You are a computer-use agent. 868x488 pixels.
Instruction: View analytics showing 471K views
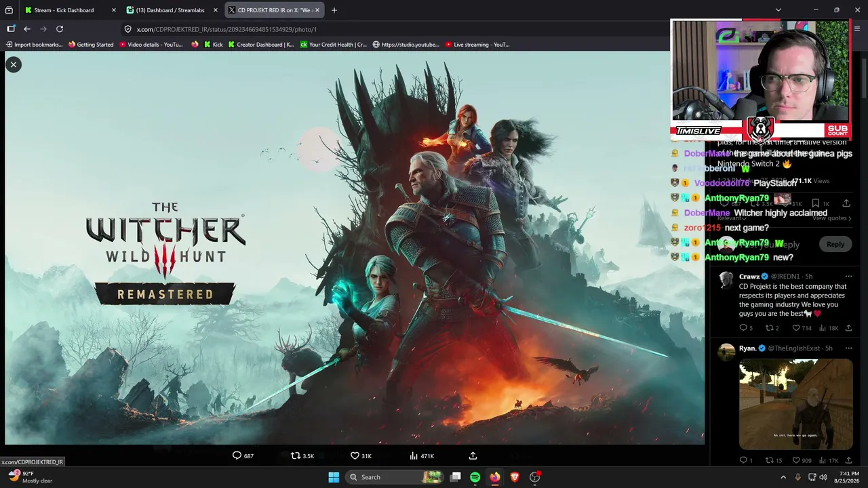(x=421, y=455)
